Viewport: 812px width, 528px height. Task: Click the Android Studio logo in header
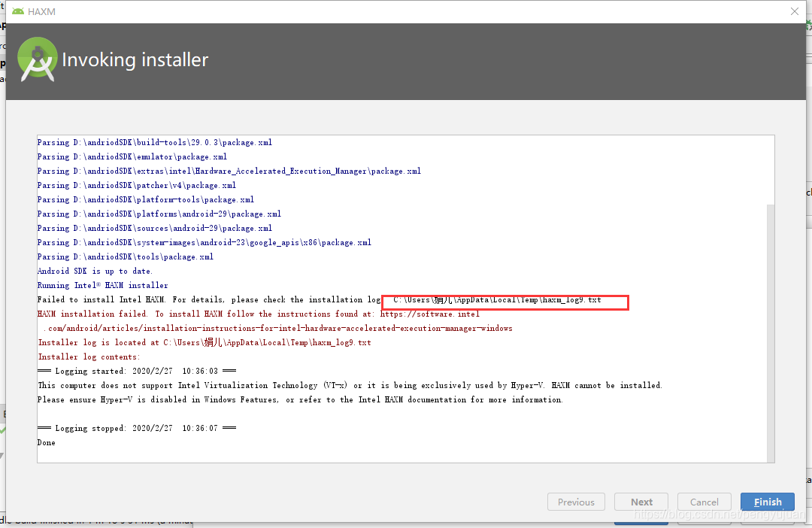pyautogui.click(x=37, y=59)
